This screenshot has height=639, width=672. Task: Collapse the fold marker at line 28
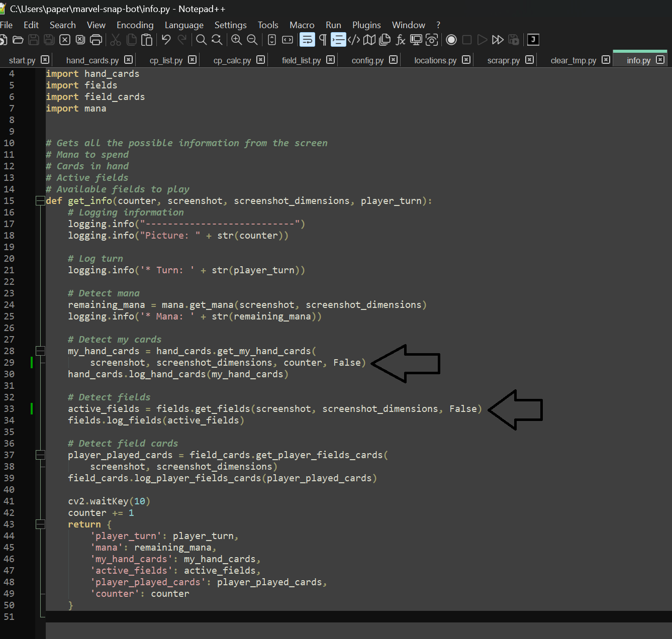pyautogui.click(x=40, y=351)
